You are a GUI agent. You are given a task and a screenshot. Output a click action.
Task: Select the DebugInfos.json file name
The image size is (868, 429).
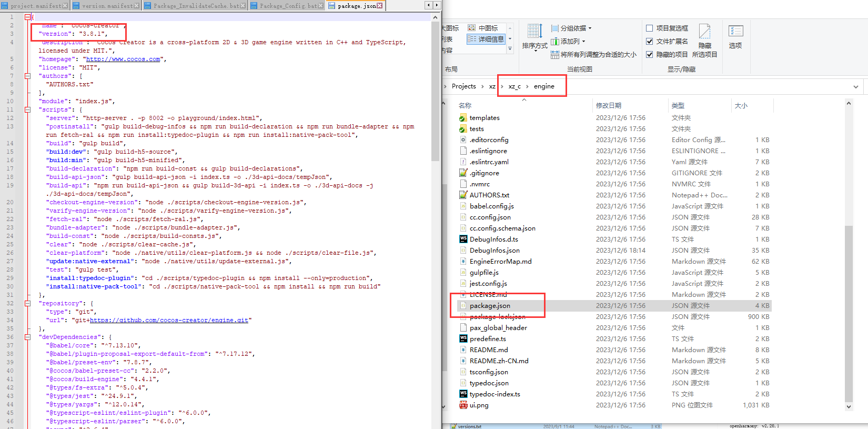(x=494, y=251)
